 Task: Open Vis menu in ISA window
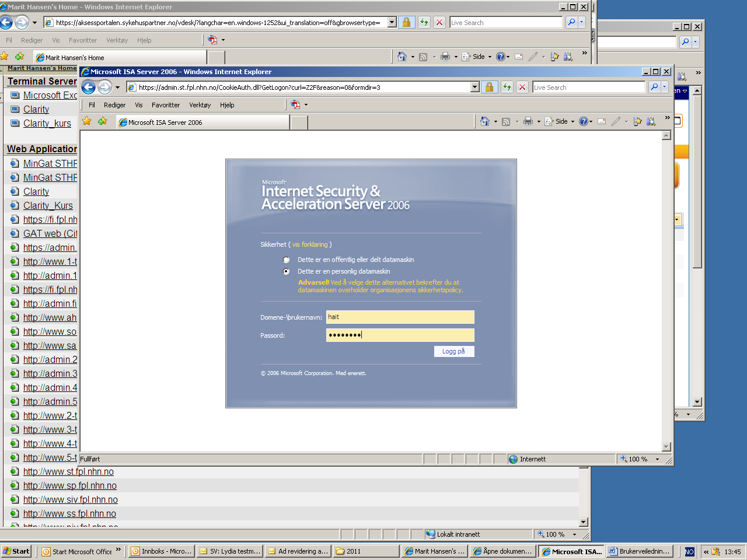[x=139, y=105]
